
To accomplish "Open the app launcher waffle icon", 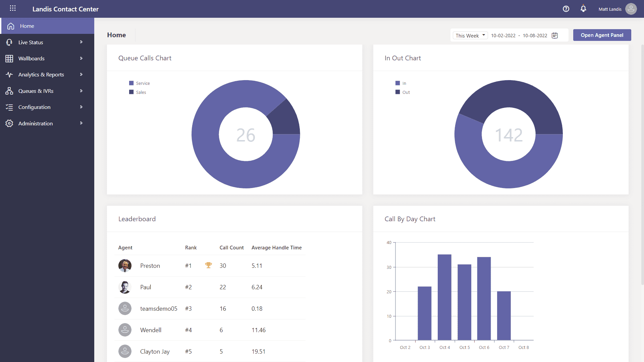I will coord(13,8).
